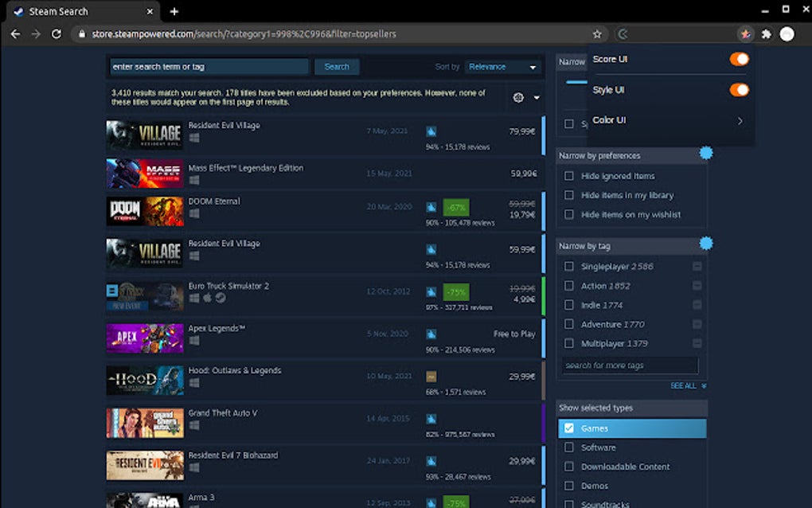Open the preferences gear above the search results
812x508 pixels.
point(517,97)
